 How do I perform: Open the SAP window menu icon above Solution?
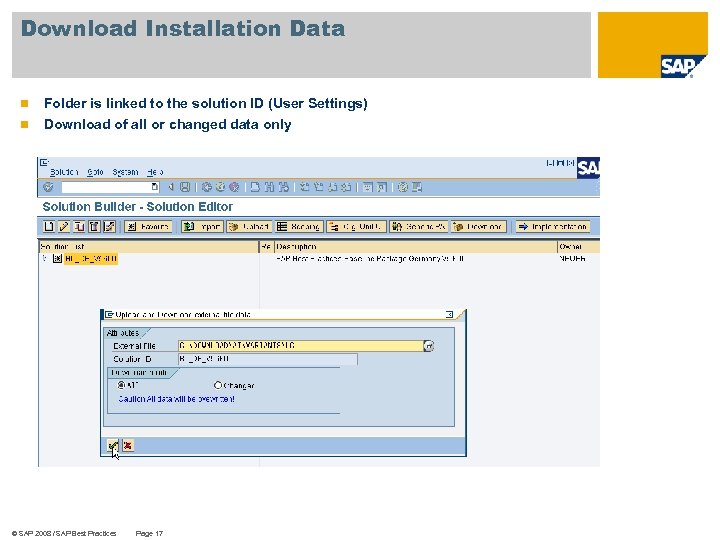coord(44,162)
